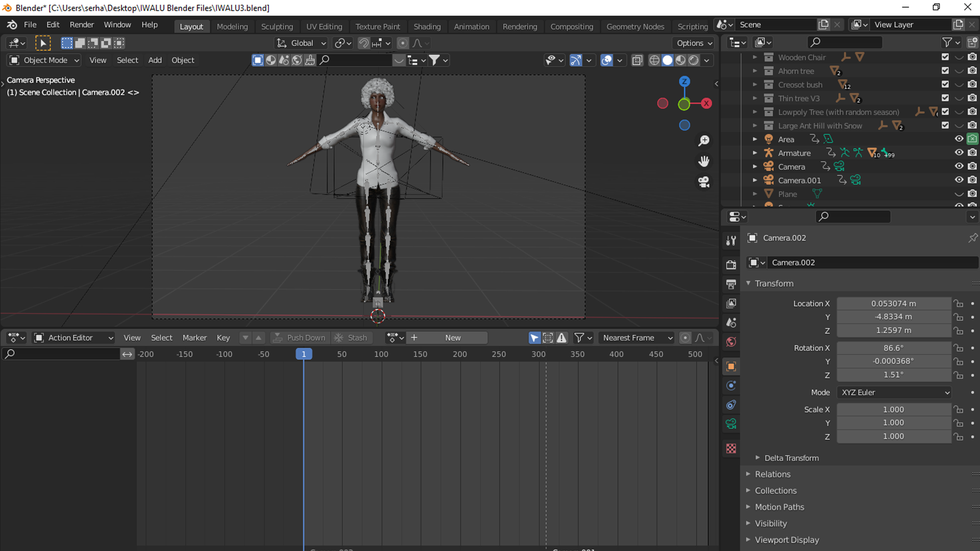The height and width of the screenshot is (551, 980).
Task: Open the Object Mode dropdown
Action: pyautogui.click(x=44, y=60)
